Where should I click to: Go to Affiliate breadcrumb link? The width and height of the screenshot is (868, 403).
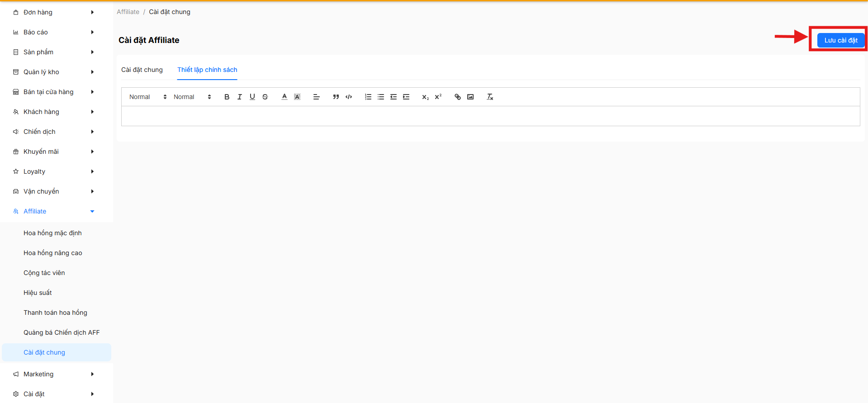pos(128,12)
